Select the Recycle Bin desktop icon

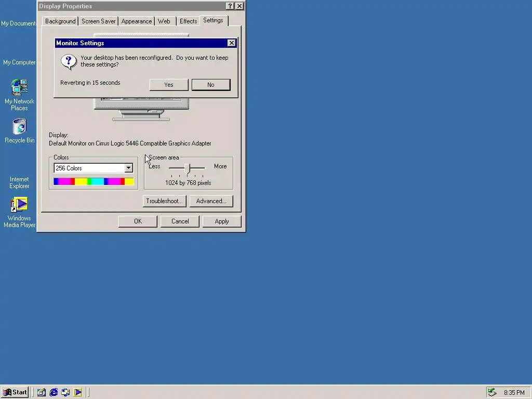(x=19, y=131)
